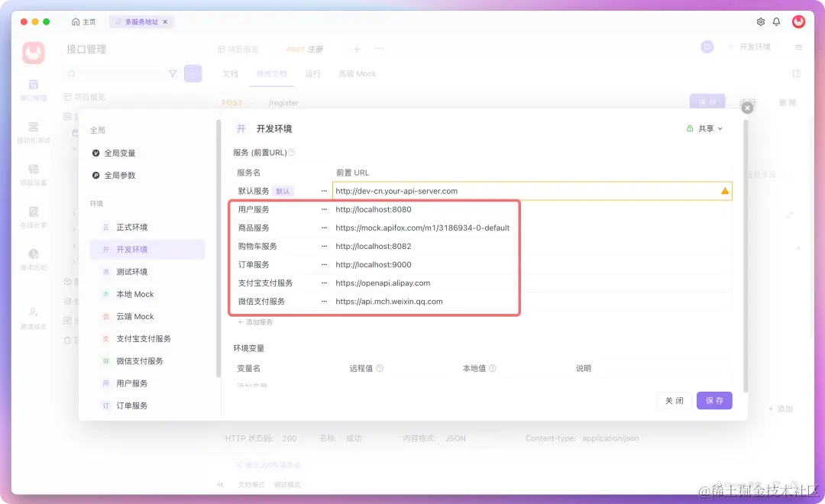The image size is (825, 504).
Task: Edit the http://localhost:9000 URL field
Action: click(532, 265)
